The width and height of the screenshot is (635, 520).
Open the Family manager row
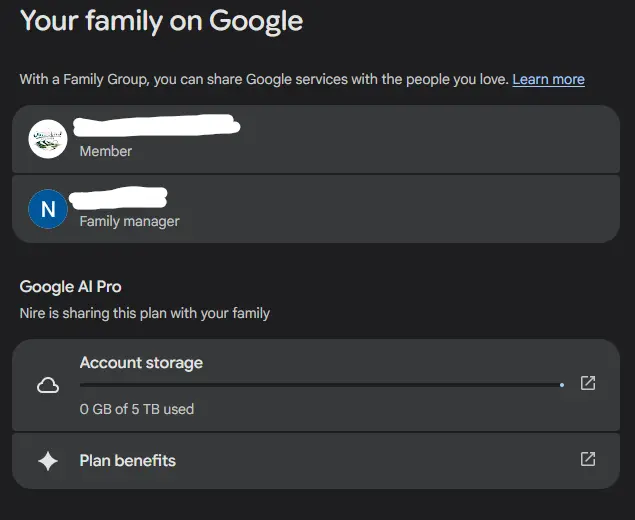tap(316, 209)
